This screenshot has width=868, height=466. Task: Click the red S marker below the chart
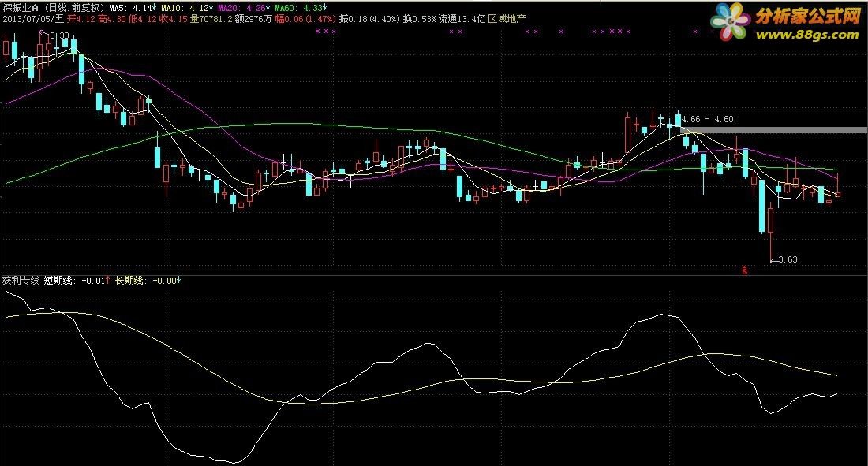click(x=745, y=270)
